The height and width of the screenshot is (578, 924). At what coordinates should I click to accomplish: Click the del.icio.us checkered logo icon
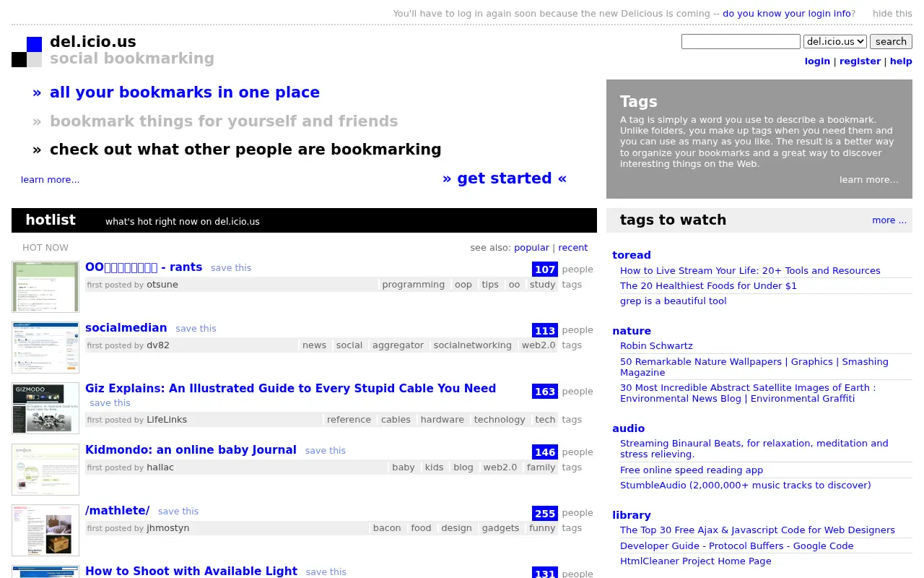[x=27, y=52]
